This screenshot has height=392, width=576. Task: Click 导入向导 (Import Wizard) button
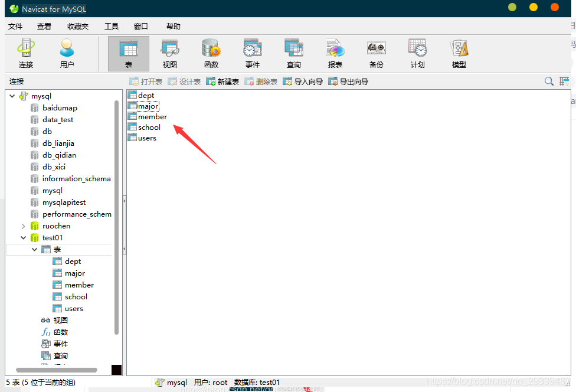click(x=303, y=81)
